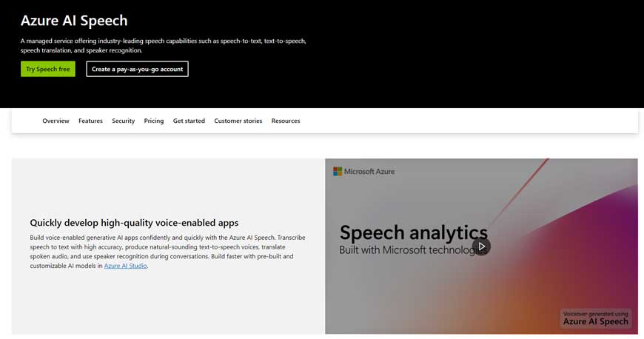Open Create a pay-as-you-go account
Viewport: 644px width, 339px height.
pos(137,69)
